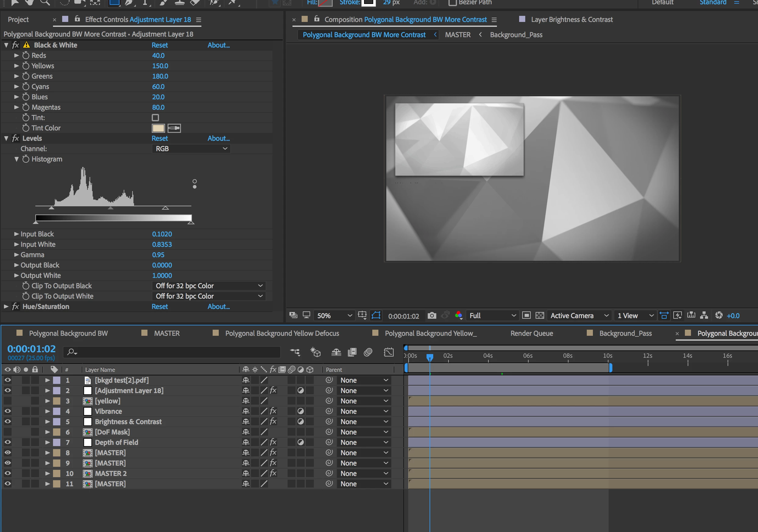
Task: Click About for Hue/Saturation effect
Action: tap(218, 307)
